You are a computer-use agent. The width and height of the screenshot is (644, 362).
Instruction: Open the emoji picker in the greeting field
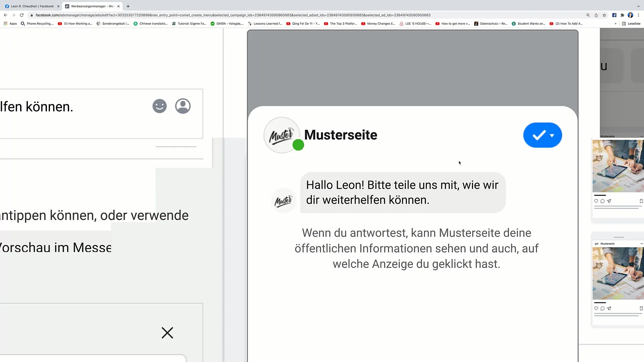click(x=160, y=106)
